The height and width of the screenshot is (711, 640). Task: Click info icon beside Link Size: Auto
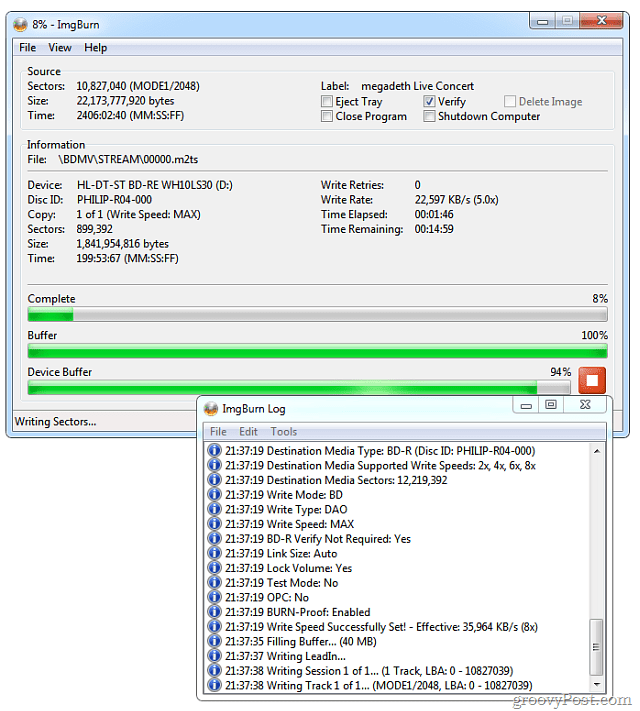pos(214,553)
